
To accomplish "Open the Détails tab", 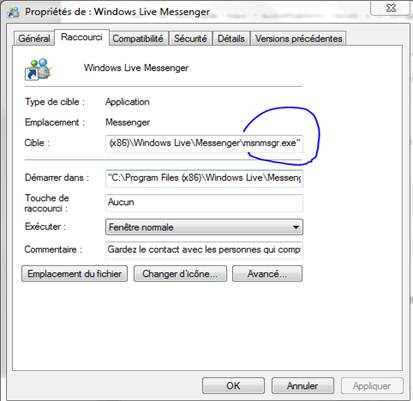I will click(x=231, y=39).
